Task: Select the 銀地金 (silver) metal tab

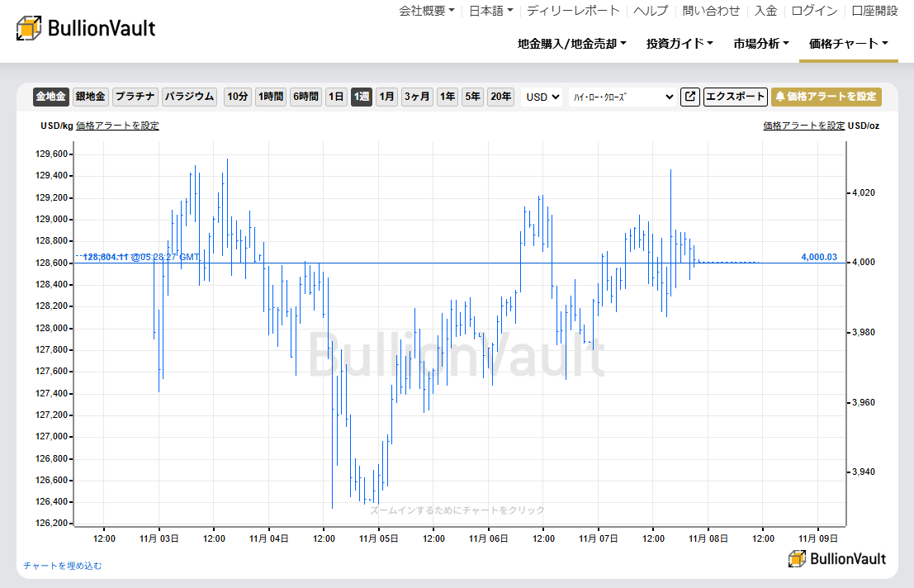Action: pyautogui.click(x=90, y=97)
